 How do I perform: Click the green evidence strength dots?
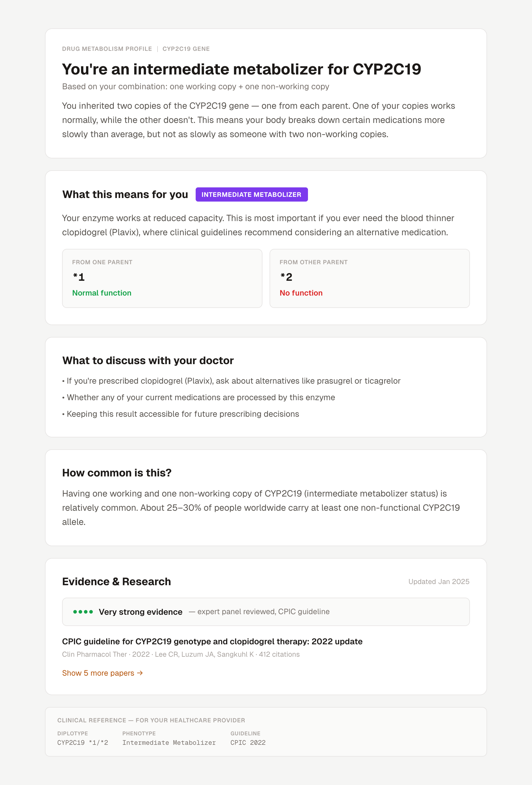(x=83, y=612)
